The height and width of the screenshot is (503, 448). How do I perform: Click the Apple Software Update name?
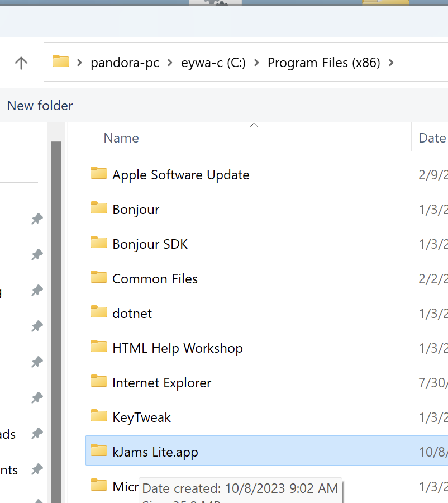(181, 175)
